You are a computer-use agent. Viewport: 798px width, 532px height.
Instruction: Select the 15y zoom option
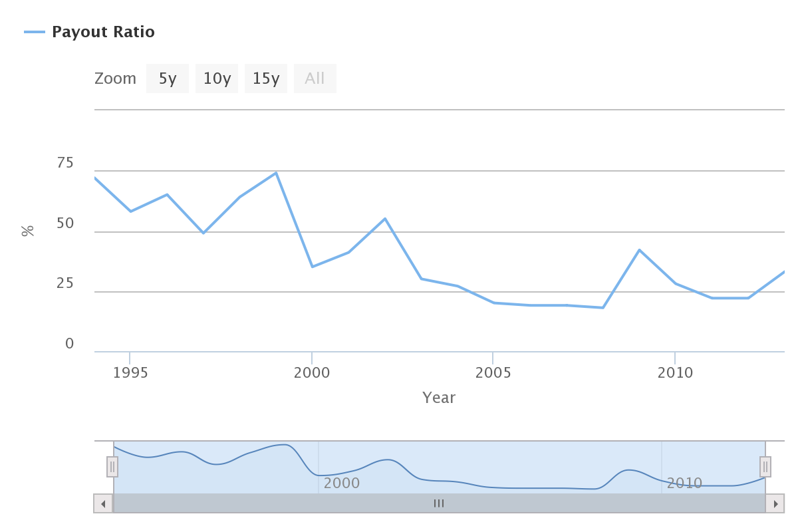click(266, 78)
